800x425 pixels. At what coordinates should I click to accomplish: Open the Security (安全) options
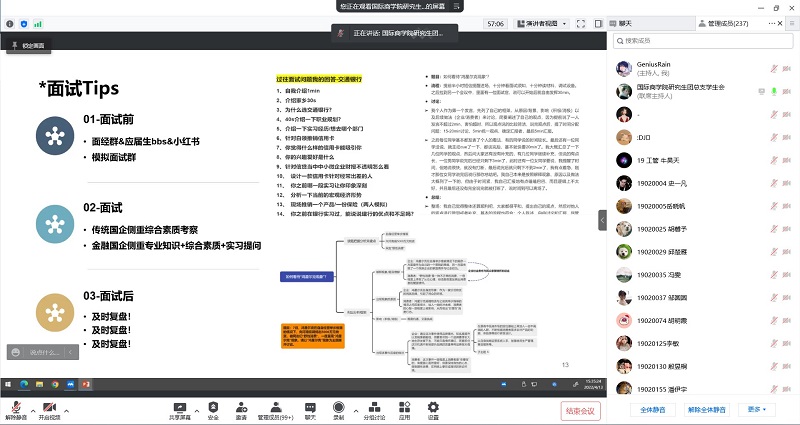pyautogui.click(x=213, y=407)
